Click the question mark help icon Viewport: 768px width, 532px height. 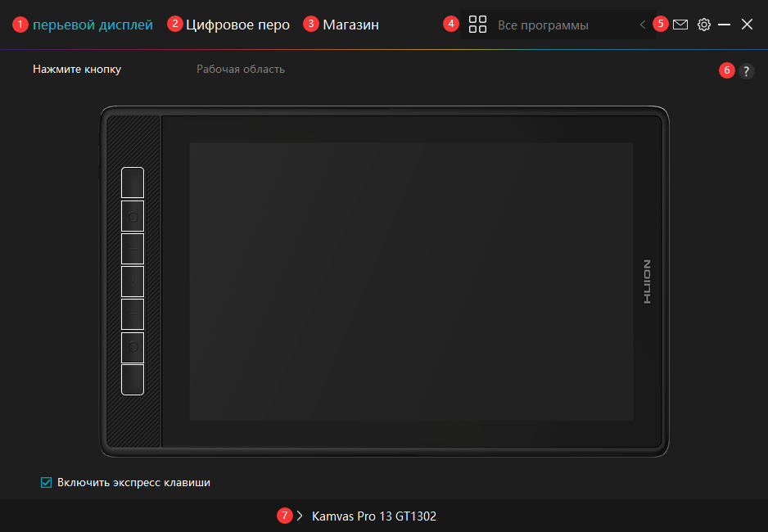pyautogui.click(x=746, y=71)
